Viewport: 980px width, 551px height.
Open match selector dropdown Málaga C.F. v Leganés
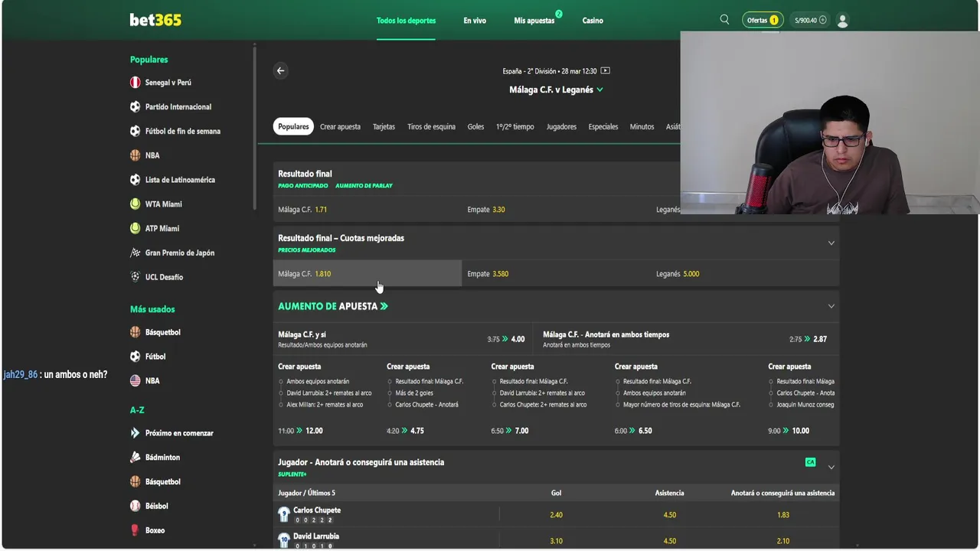pos(556,90)
